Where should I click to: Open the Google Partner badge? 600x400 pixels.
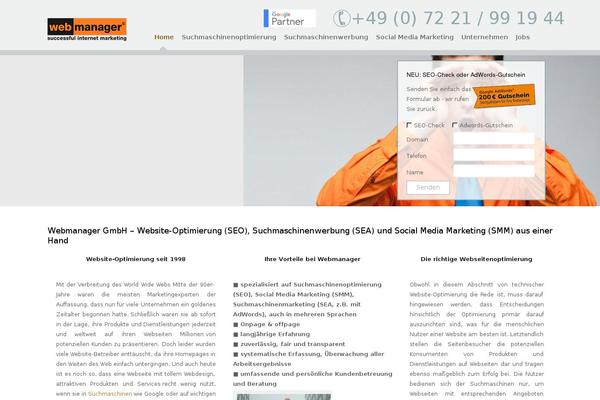click(290, 18)
